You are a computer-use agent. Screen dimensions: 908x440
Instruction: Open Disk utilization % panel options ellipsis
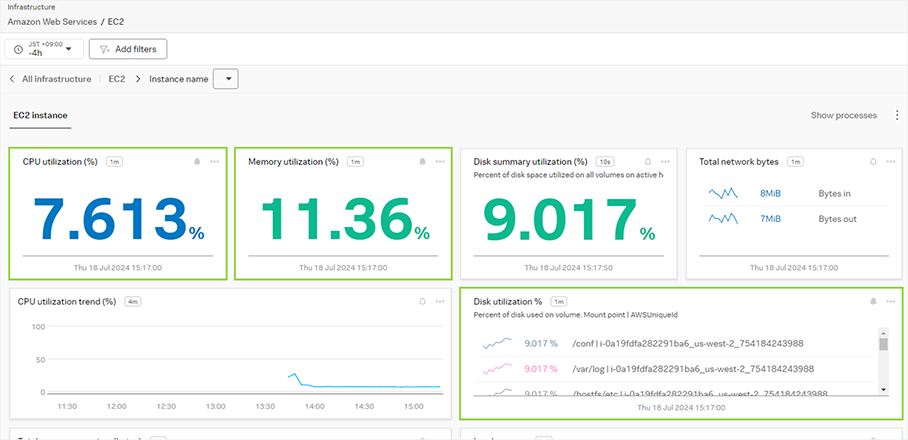[890, 301]
